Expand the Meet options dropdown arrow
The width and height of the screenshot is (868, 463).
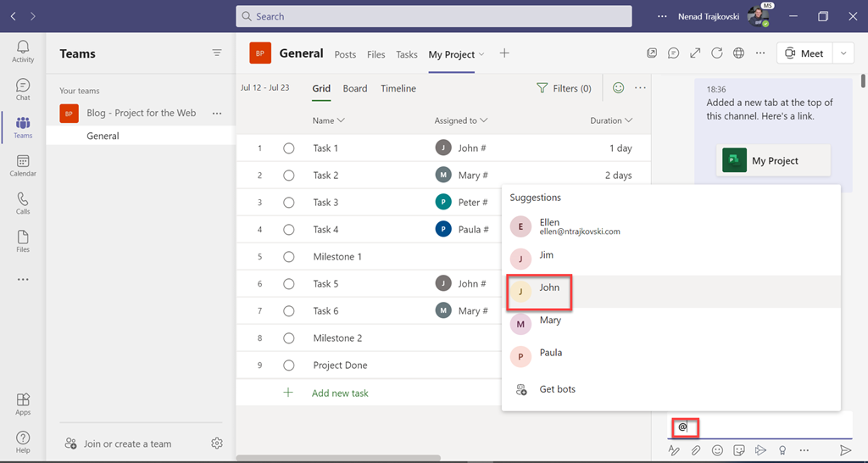tap(843, 53)
